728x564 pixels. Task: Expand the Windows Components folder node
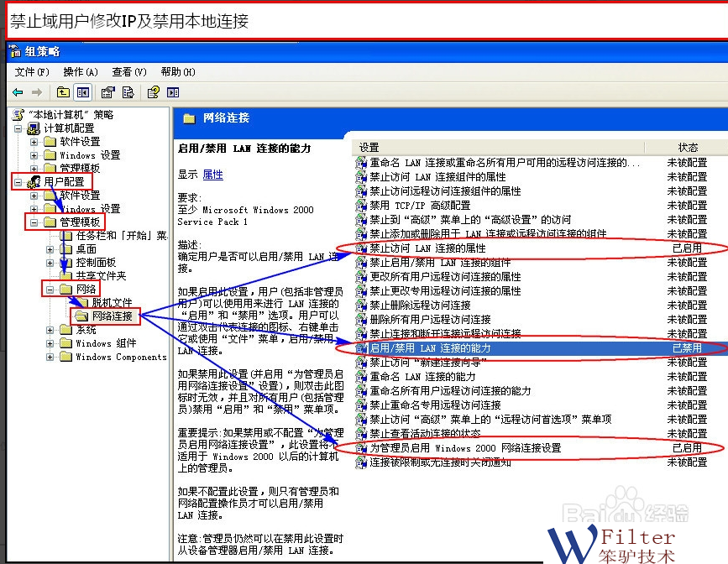[x=50, y=357]
